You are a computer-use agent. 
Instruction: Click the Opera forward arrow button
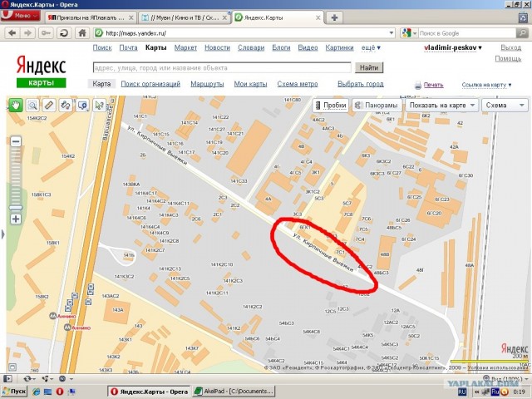pos(27,33)
